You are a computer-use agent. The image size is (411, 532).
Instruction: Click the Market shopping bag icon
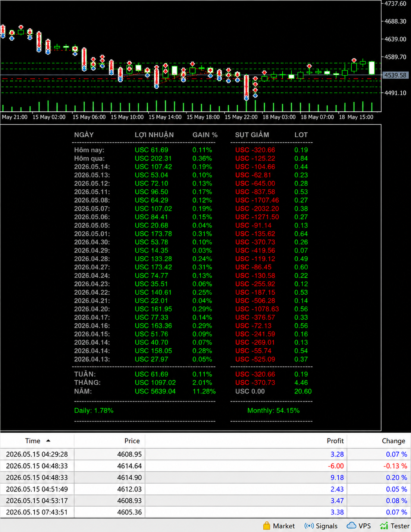tap(266, 526)
